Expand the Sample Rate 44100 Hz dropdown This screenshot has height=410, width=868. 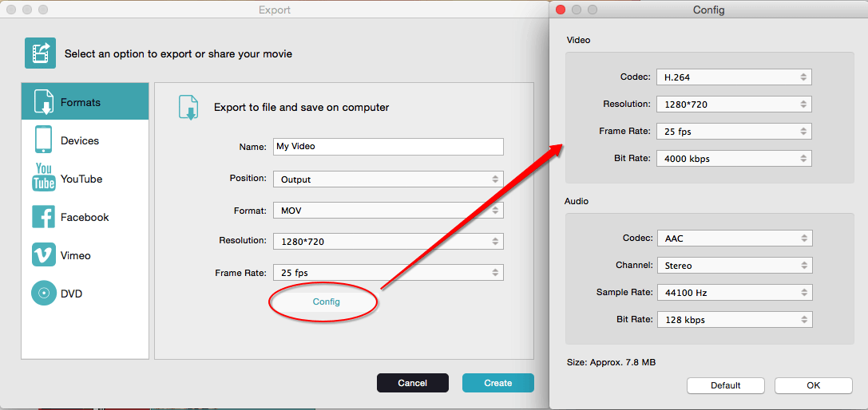click(734, 293)
